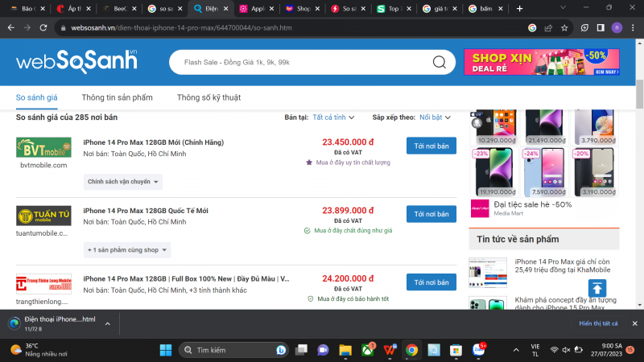
Task: Expand '+1 sản phẩm cùng shop' list
Action: [x=127, y=250]
